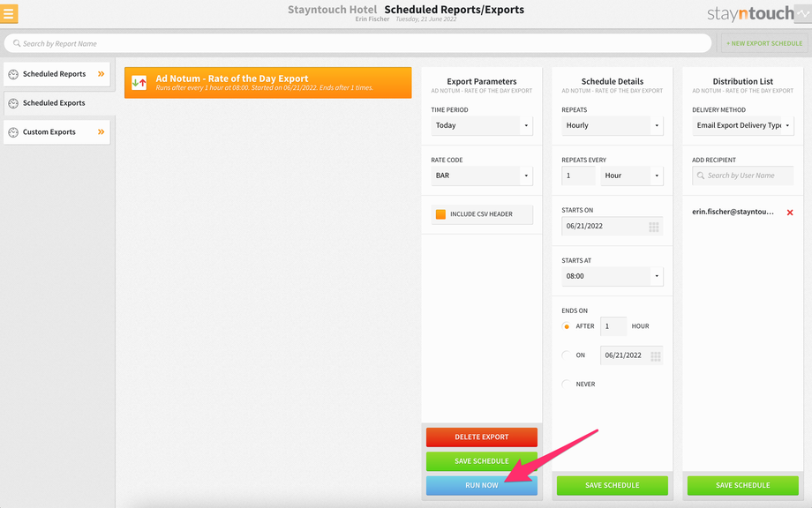Open the Scheduled Exports section
The height and width of the screenshot is (508, 812).
point(57,103)
